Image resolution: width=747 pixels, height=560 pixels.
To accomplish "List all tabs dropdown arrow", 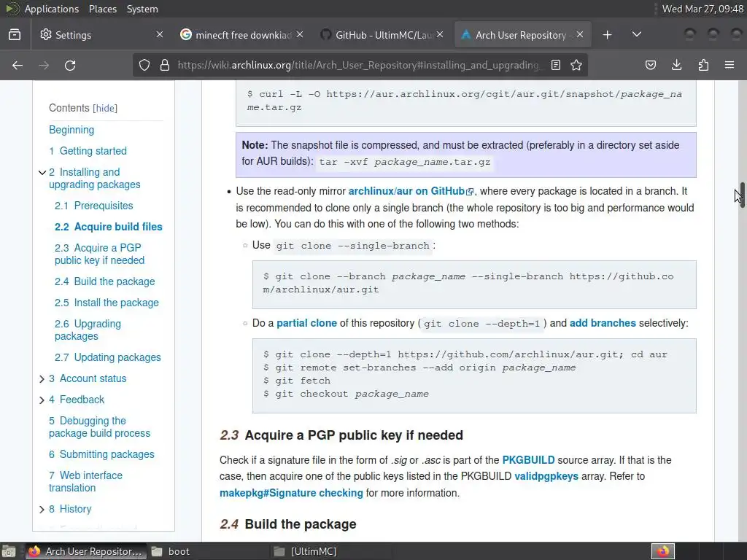I will (636, 35).
